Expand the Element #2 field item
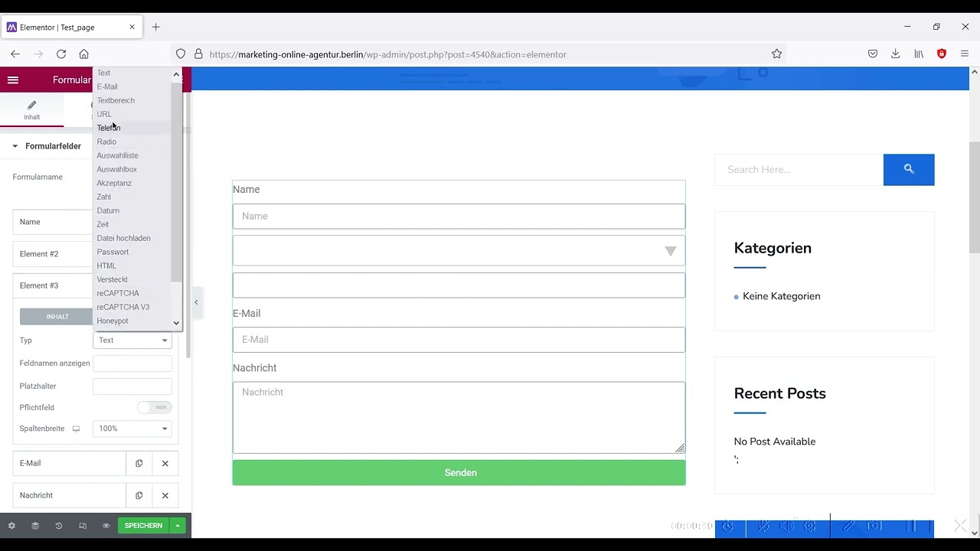980x551 pixels. (53, 254)
